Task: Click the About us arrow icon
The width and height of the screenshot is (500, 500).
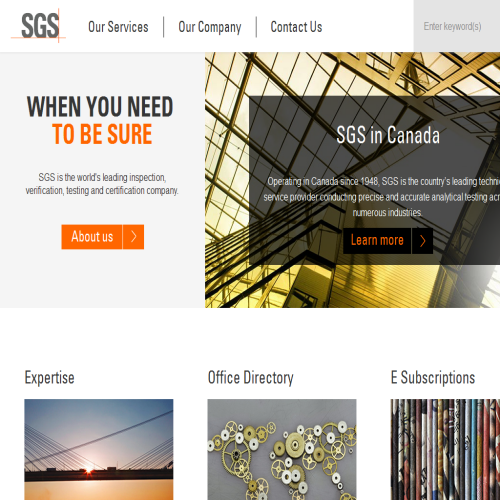Action: (x=133, y=237)
